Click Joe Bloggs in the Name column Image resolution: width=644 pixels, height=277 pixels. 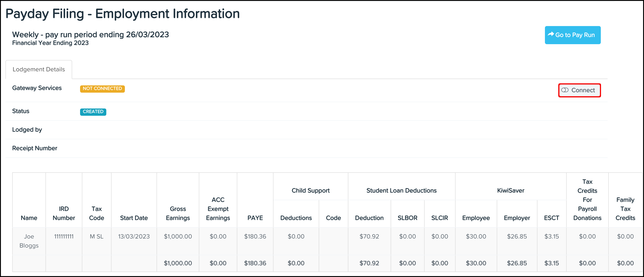tap(29, 241)
